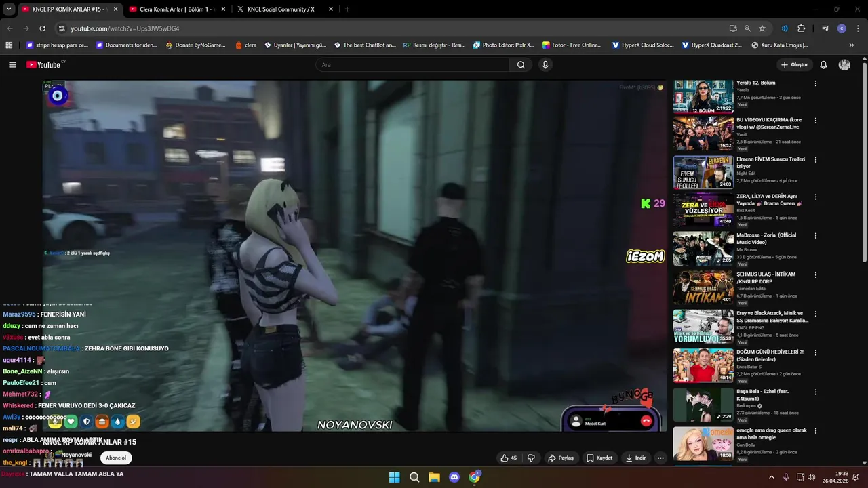Open Fotor Free Online bookmark
Image resolution: width=868 pixels, height=488 pixels.
tap(572, 45)
